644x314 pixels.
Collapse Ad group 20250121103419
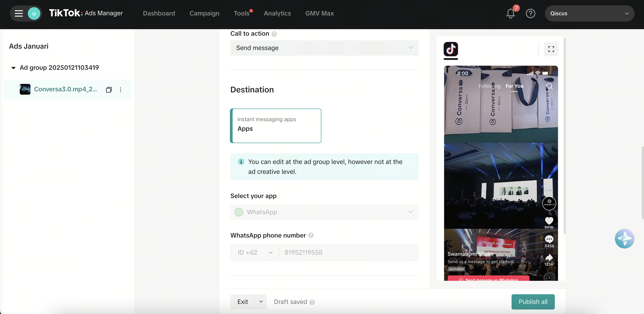(x=13, y=68)
